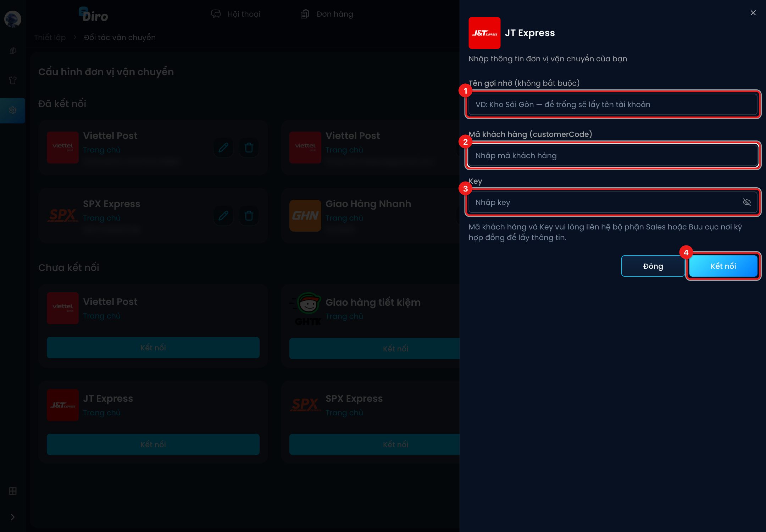
Task: Click the Đóng button
Action: (x=653, y=266)
